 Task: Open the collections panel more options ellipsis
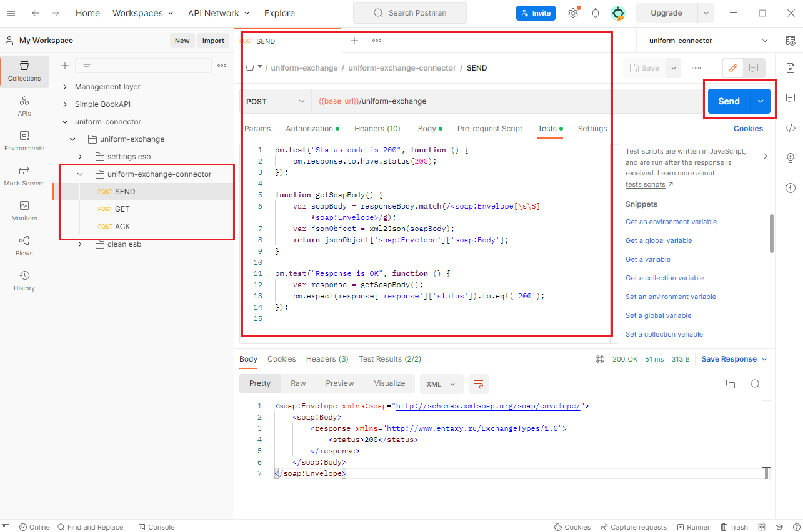(222, 66)
